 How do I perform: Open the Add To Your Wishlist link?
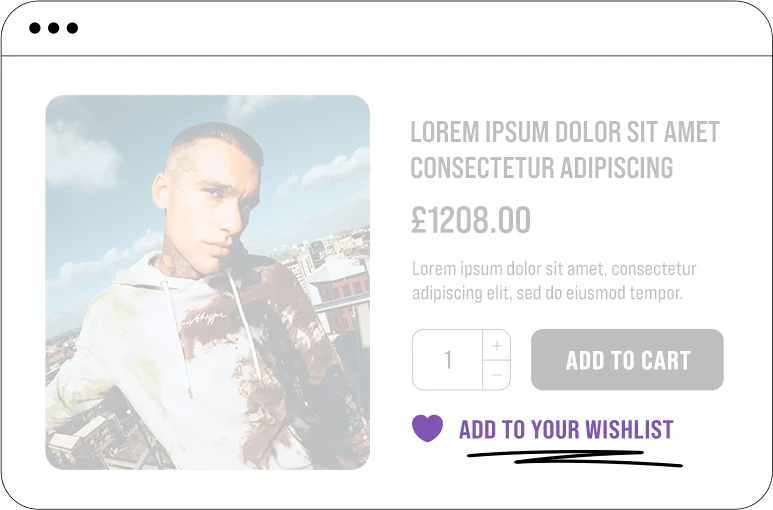pyautogui.click(x=566, y=430)
